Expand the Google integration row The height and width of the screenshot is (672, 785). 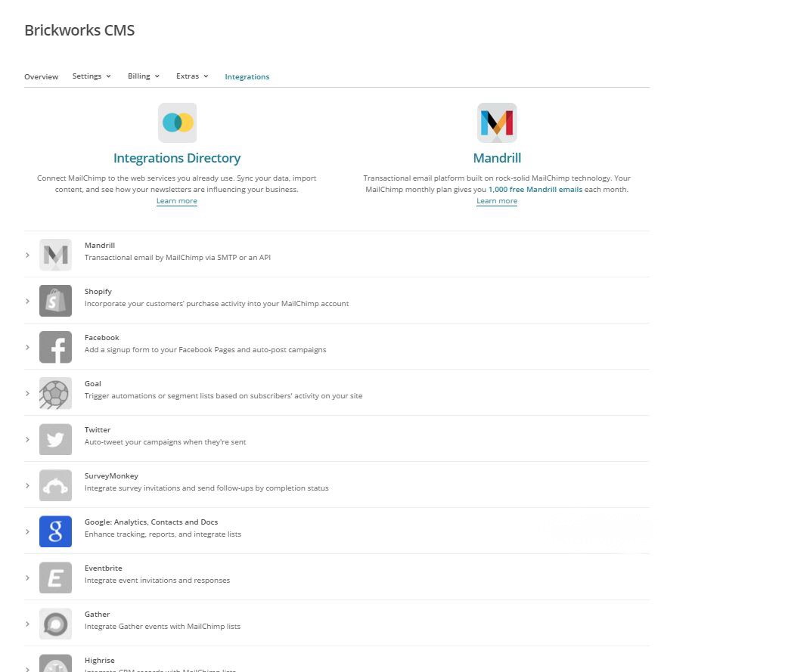tap(27, 531)
